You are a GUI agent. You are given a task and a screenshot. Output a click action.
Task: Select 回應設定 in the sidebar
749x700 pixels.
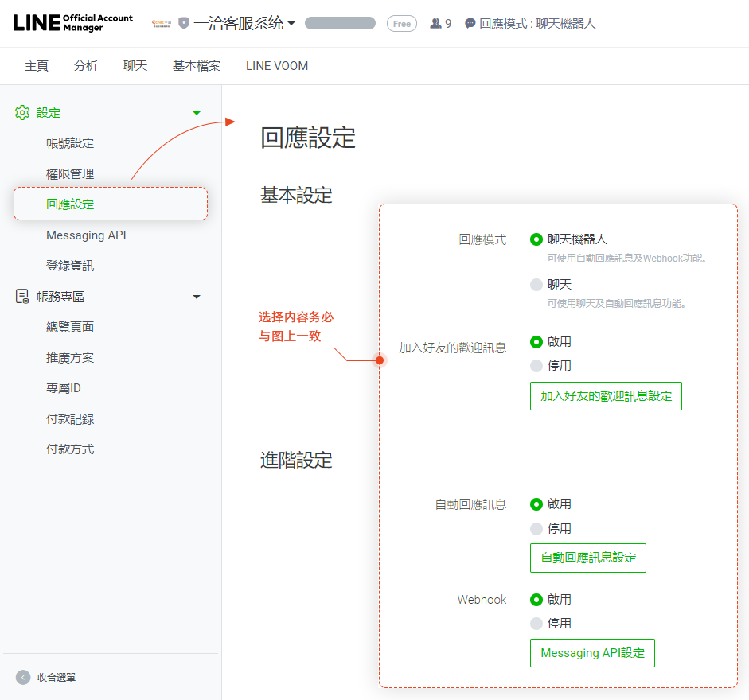click(x=70, y=204)
